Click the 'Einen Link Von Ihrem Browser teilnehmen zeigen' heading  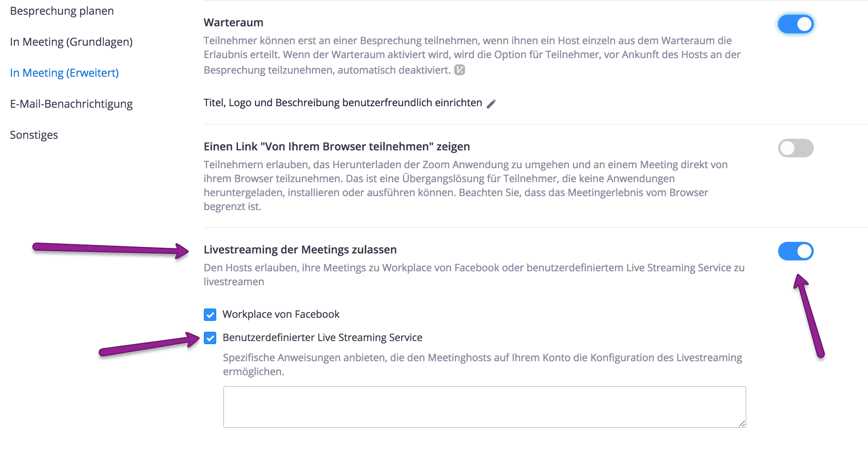pyautogui.click(x=337, y=146)
